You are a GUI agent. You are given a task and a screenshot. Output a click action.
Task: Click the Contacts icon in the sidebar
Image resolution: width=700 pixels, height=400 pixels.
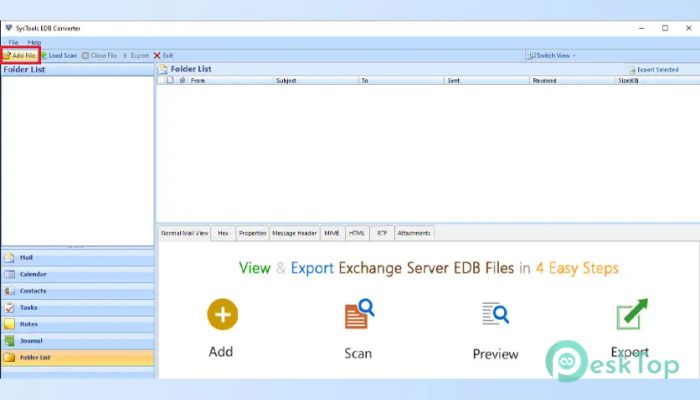tap(9, 291)
